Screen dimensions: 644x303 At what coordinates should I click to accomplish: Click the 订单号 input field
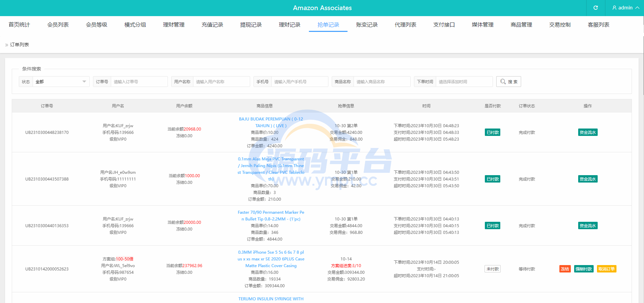139,82
